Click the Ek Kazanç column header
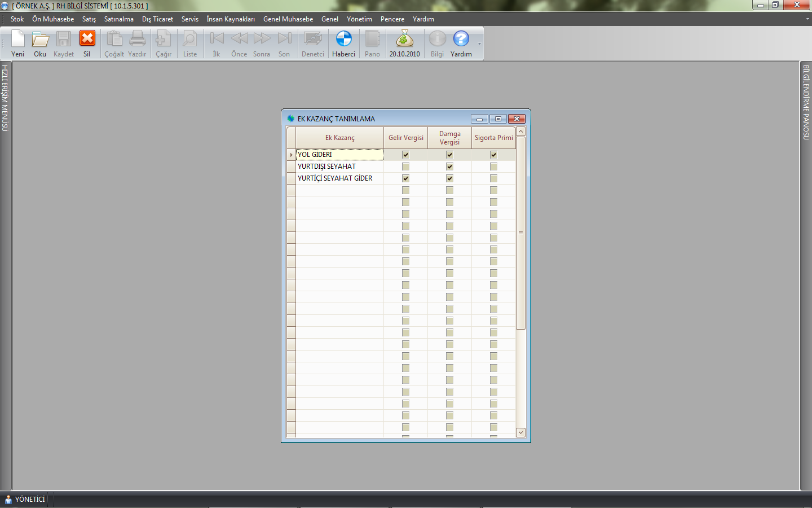812x508 pixels. click(x=339, y=138)
